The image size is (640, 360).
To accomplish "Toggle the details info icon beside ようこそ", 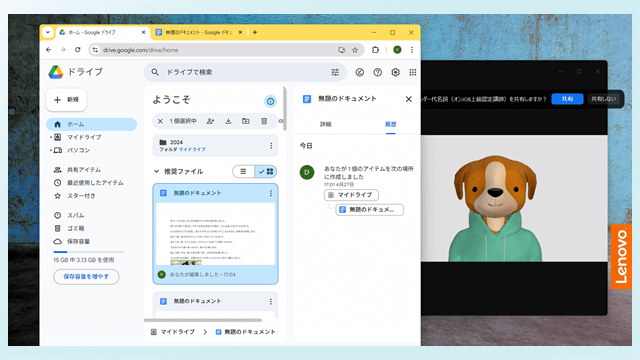I will [270, 101].
